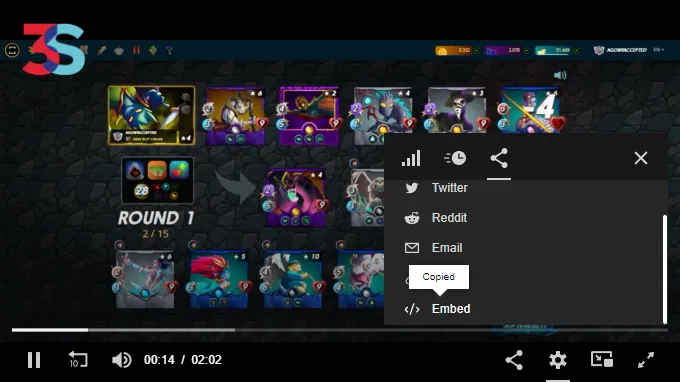Open the player settings gear
This screenshot has width=680, height=382.
(x=558, y=360)
